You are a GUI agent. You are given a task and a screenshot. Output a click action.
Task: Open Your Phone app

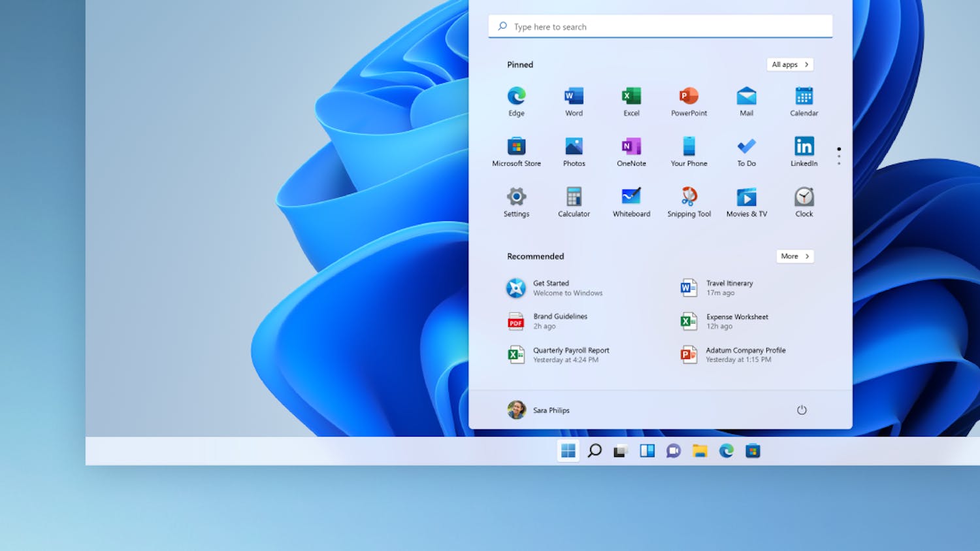click(688, 151)
